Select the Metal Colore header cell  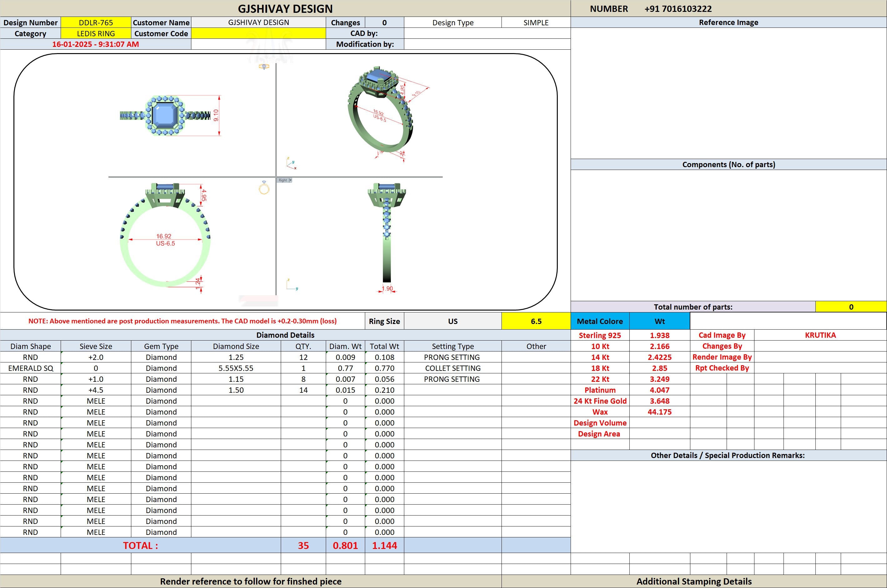[x=600, y=321]
